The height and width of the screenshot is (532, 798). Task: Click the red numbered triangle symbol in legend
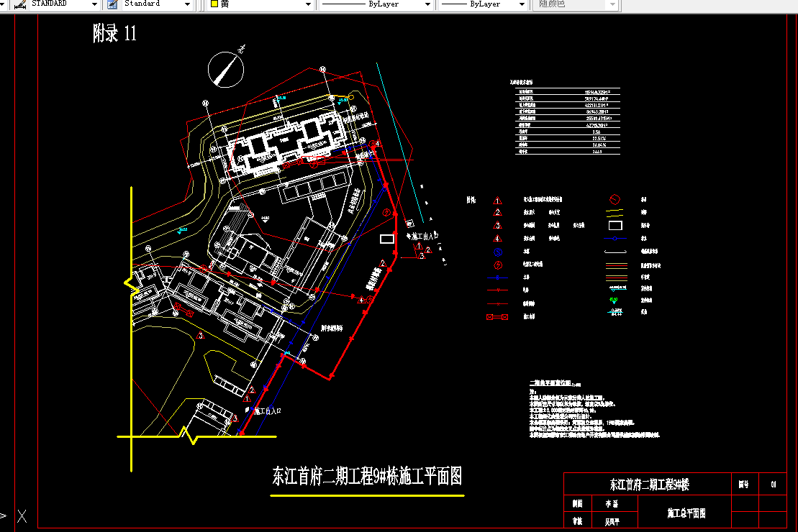tap(497, 201)
